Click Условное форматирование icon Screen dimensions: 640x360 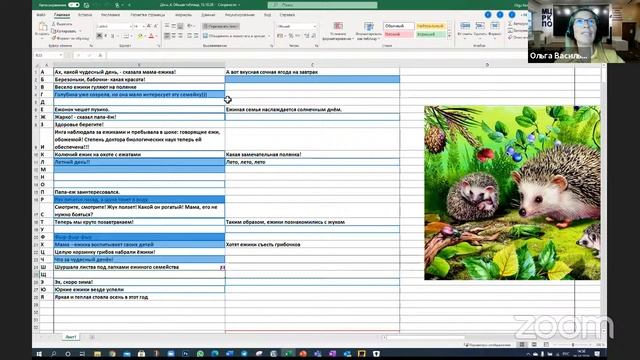click(x=338, y=26)
